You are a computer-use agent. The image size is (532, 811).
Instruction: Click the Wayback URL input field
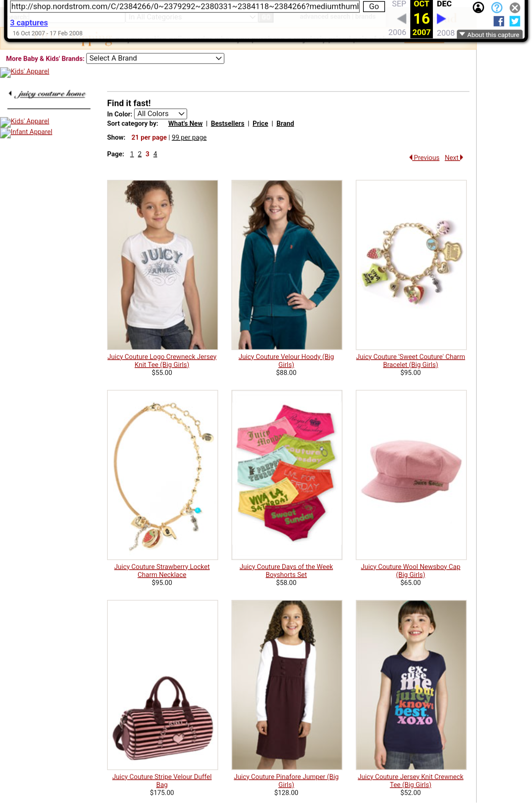(185, 6)
